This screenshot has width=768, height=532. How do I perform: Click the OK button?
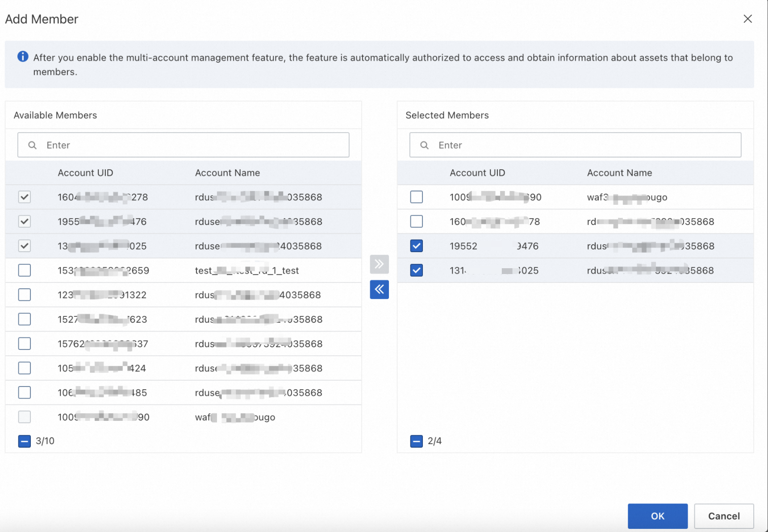point(658,516)
